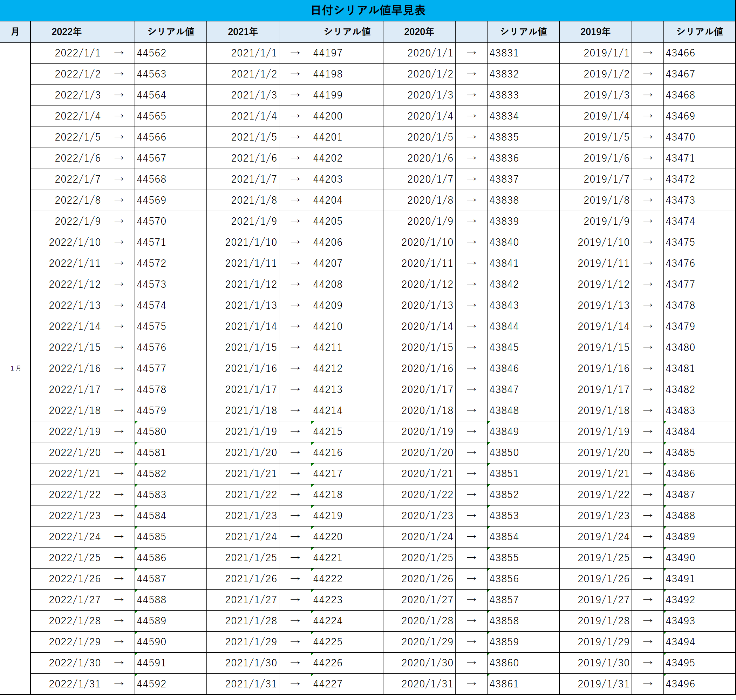736x700 pixels.
Task: Select date cell 2021/1/4
Action: coord(243,116)
